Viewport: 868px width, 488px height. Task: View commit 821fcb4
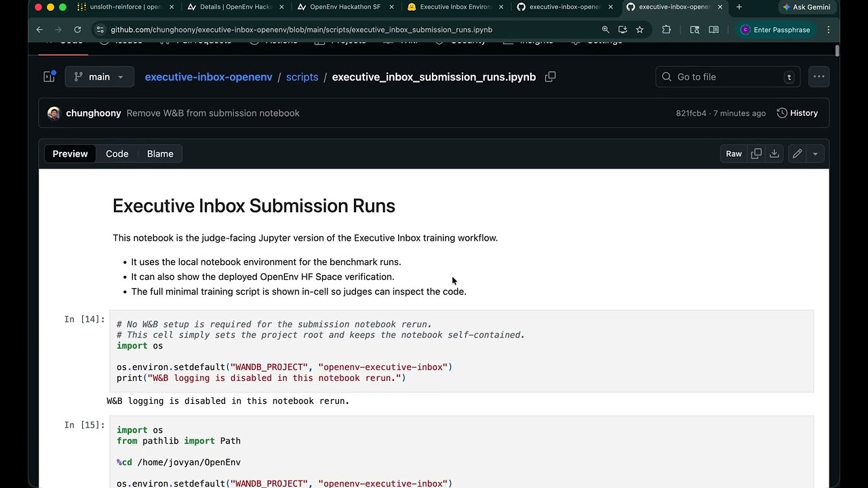691,113
